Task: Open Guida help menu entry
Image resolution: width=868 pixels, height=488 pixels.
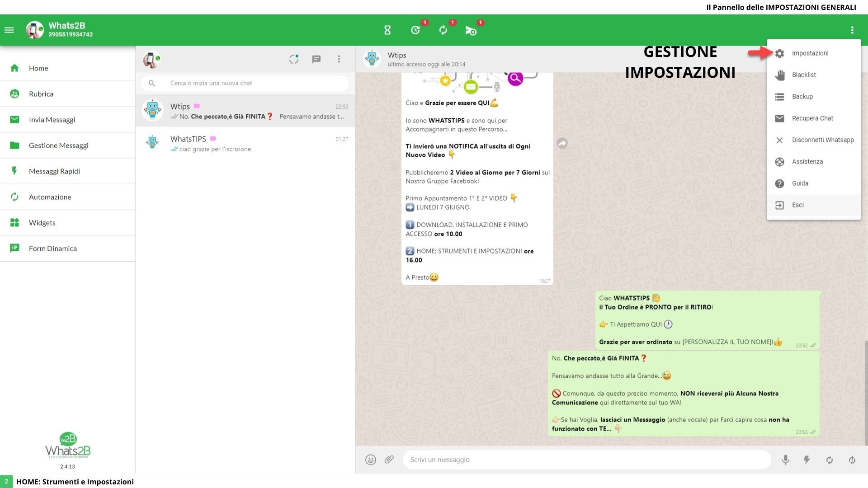Action: click(814, 183)
